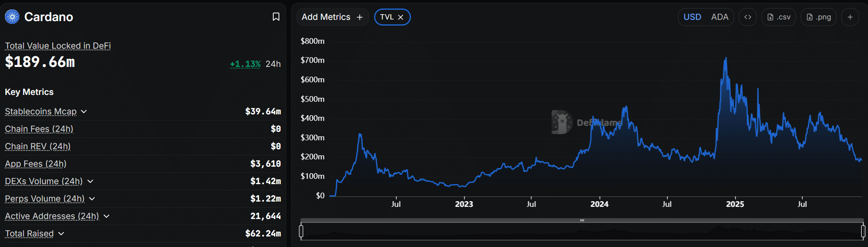
Task: Export the chart as .png
Action: (x=818, y=17)
